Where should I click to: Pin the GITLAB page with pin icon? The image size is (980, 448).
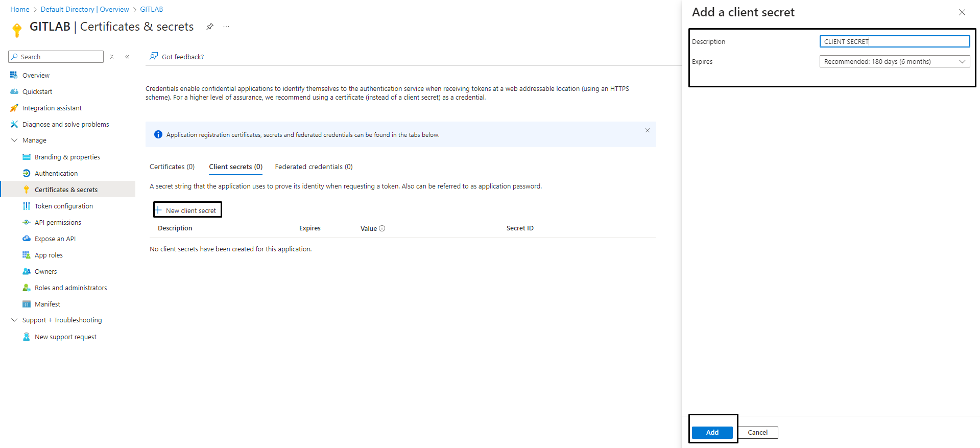click(x=210, y=27)
